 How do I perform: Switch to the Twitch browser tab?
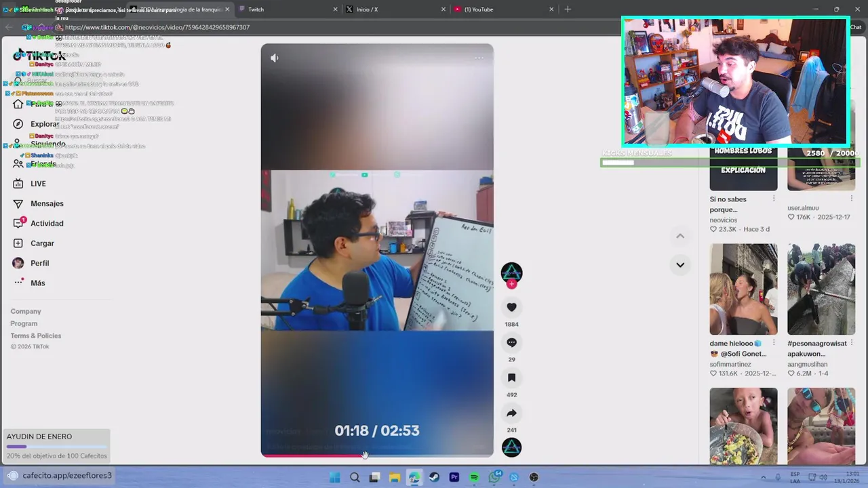pyautogui.click(x=288, y=9)
